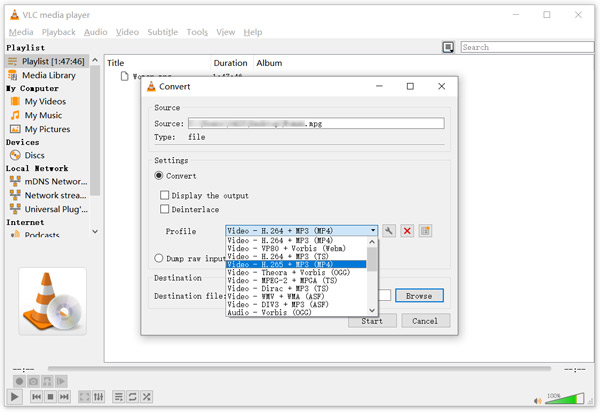Open Network streams item in sidebar
The width and height of the screenshot is (600, 412).
49,195
